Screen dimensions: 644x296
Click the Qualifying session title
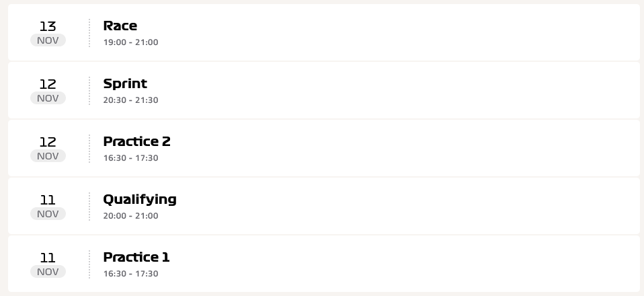(140, 200)
